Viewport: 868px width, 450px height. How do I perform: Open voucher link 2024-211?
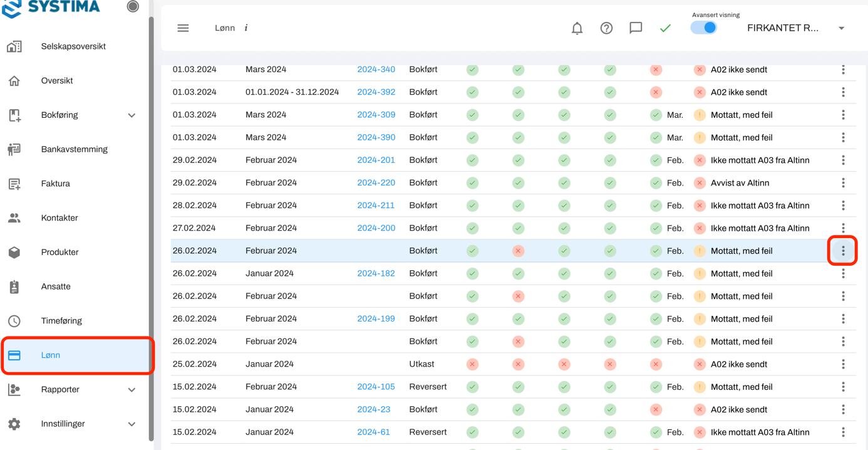click(376, 206)
